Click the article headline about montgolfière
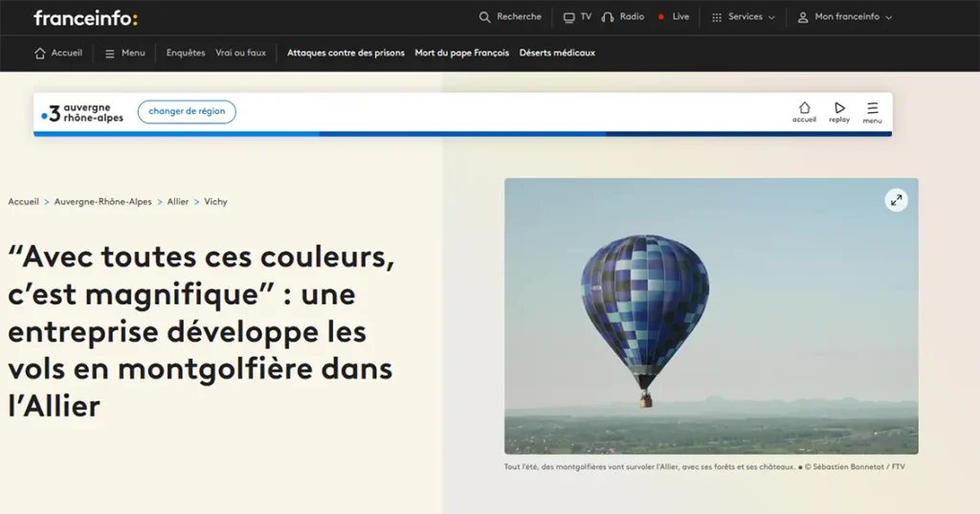 click(201, 331)
